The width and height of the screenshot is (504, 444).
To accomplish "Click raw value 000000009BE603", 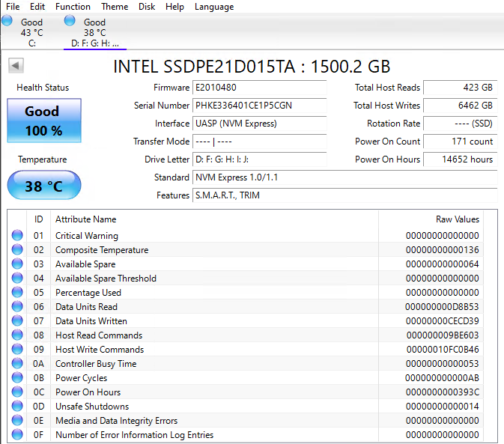I will [x=443, y=335].
